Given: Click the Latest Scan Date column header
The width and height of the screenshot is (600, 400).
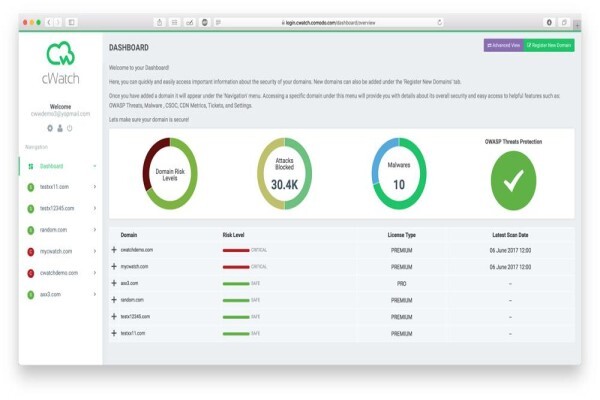Looking at the screenshot, I should [x=510, y=235].
